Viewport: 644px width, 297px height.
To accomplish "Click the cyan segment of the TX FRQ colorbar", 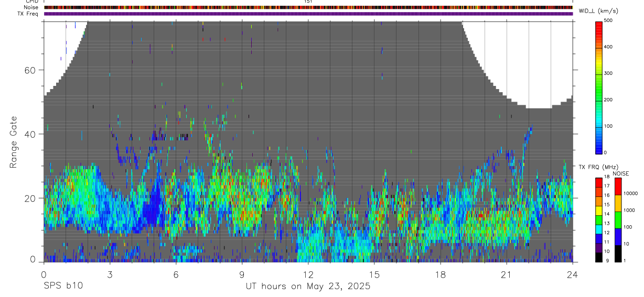I will click(599, 229).
